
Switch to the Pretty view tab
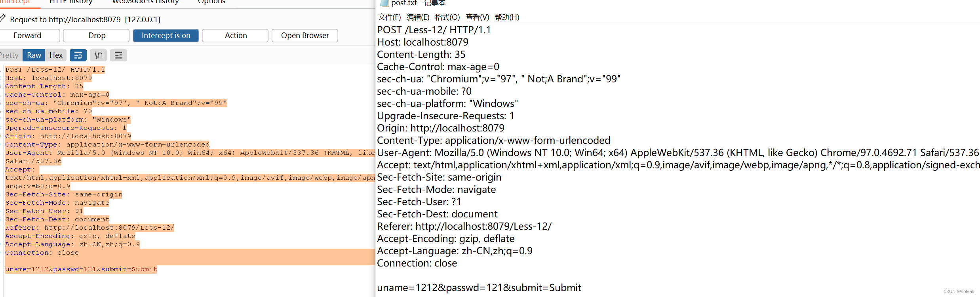pyautogui.click(x=10, y=55)
